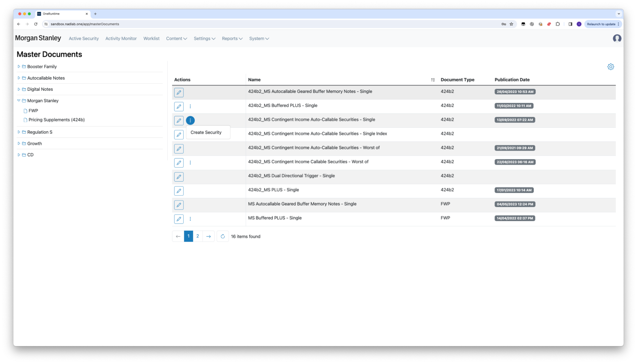
Task: Go to the Activity Monitor tab
Action: tap(121, 39)
